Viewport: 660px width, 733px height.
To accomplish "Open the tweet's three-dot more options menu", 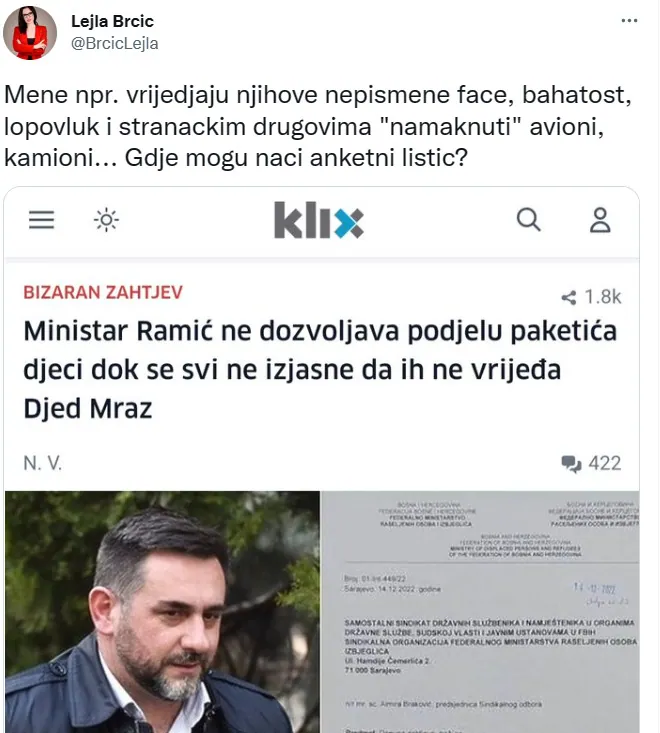I will 629,21.
